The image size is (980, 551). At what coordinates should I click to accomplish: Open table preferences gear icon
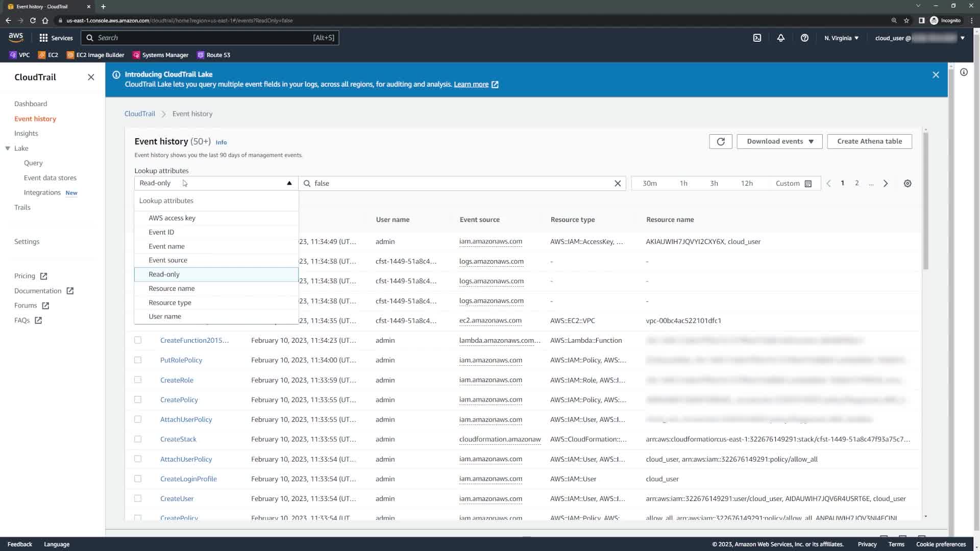point(907,183)
